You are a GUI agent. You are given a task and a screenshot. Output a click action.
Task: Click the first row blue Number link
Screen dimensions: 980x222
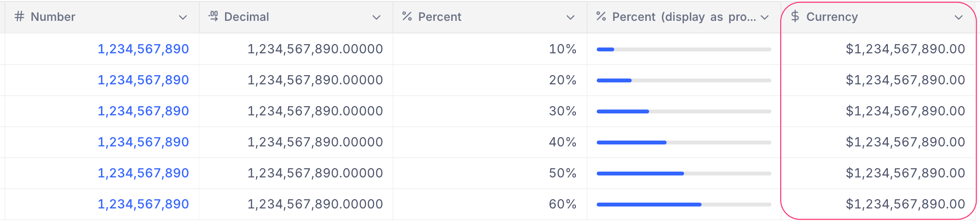click(143, 49)
